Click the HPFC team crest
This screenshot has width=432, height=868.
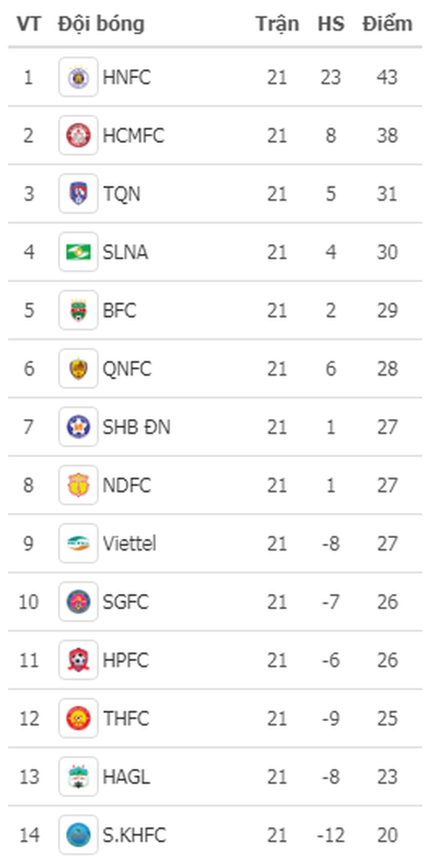[x=78, y=660]
